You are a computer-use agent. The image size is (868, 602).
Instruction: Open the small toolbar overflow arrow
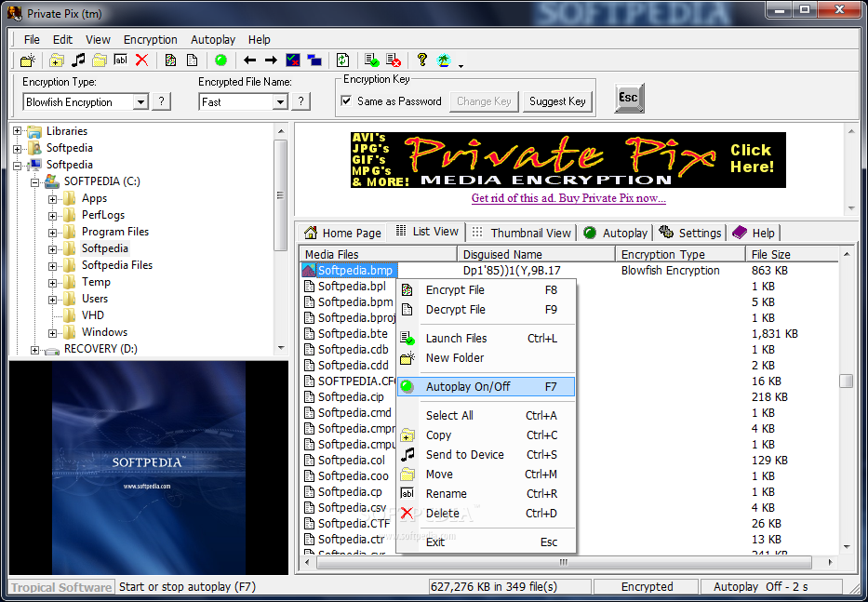(461, 65)
